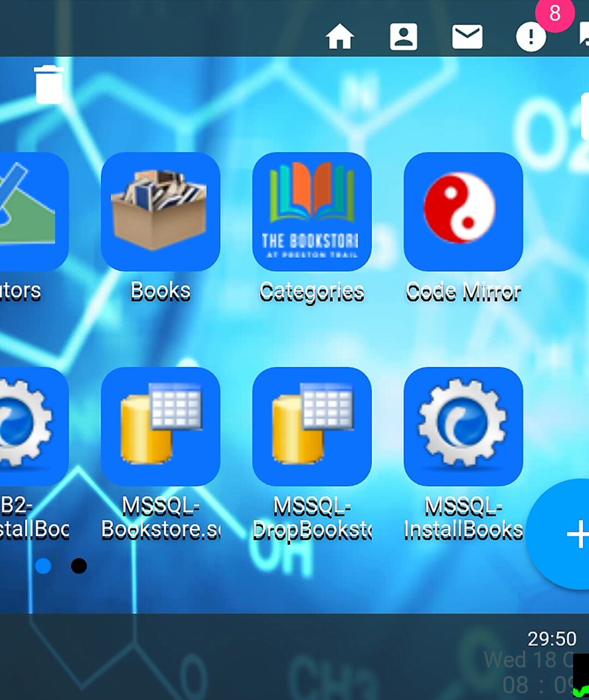Click the Code Mirror label text
589x700 pixels.
coord(463,291)
